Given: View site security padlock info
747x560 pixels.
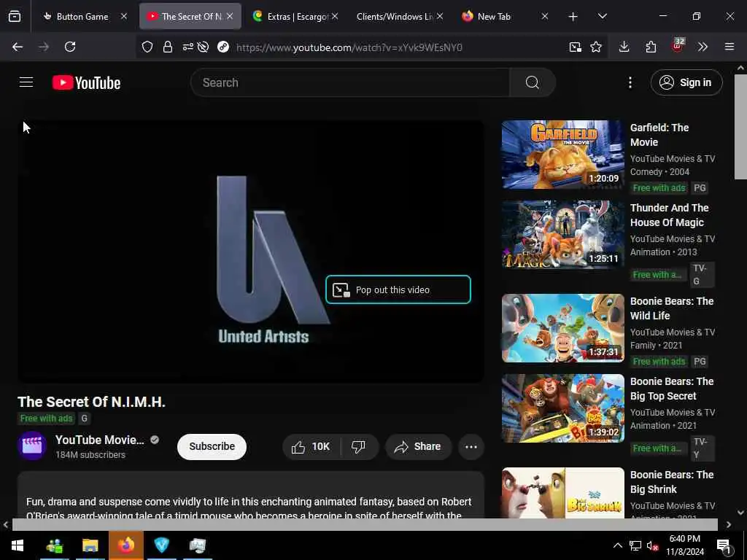Looking at the screenshot, I should 168,47.
